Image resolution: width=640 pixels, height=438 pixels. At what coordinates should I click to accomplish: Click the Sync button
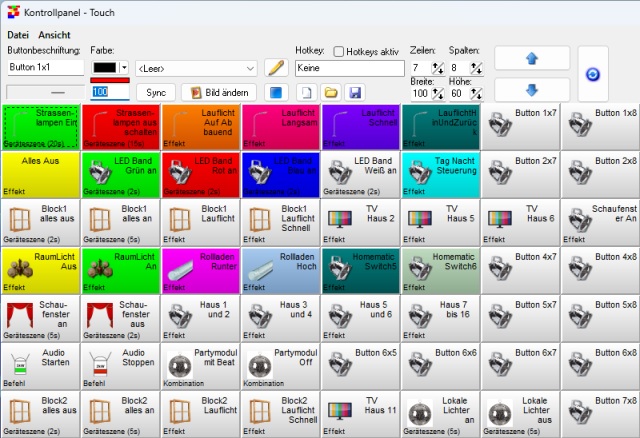point(155,92)
